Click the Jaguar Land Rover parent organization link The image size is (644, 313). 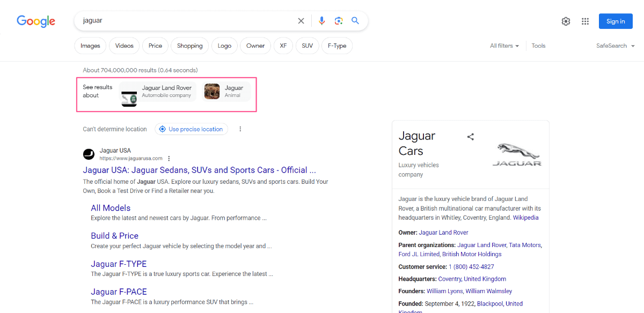(482, 245)
